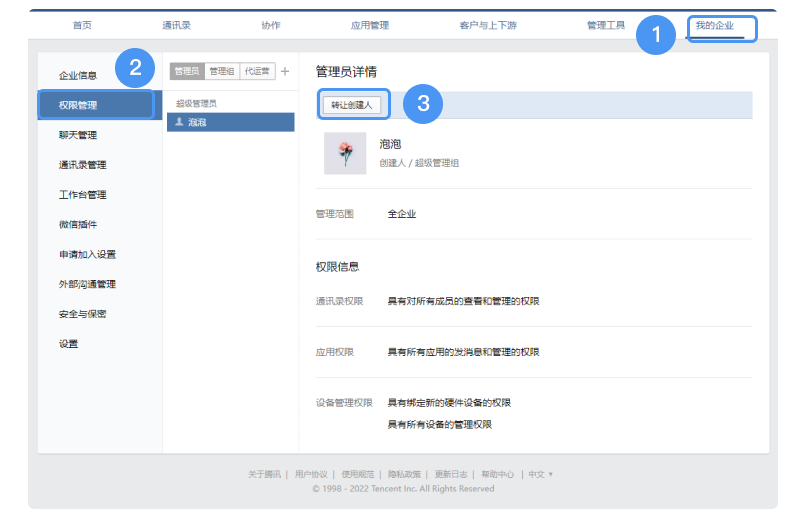Image resolution: width=789 pixels, height=510 pixels.
Task: Open 应用管理 in the top navigation
Action: coord(370,26)
